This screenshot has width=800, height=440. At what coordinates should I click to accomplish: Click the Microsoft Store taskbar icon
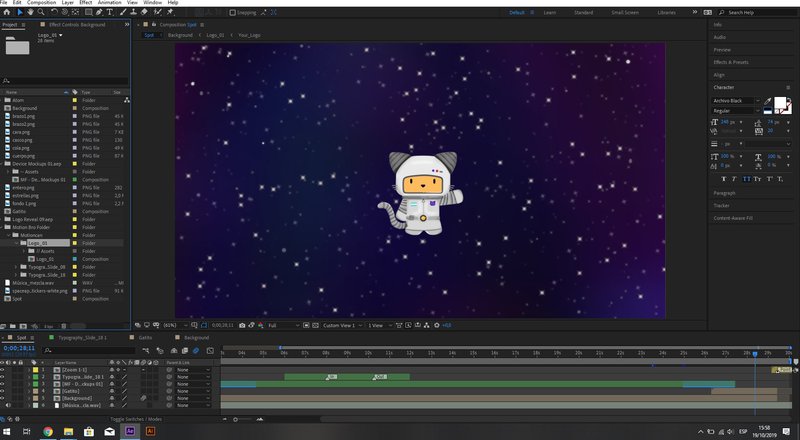pyautogui.click(x=89, y=431)
